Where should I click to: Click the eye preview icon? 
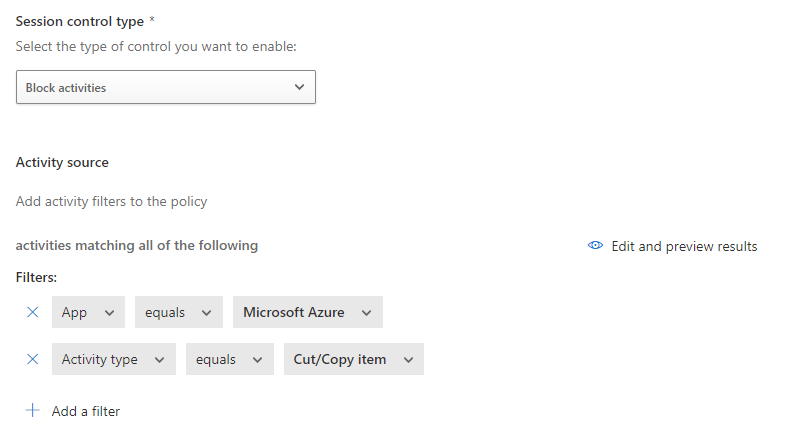click(x=595, y=246)
